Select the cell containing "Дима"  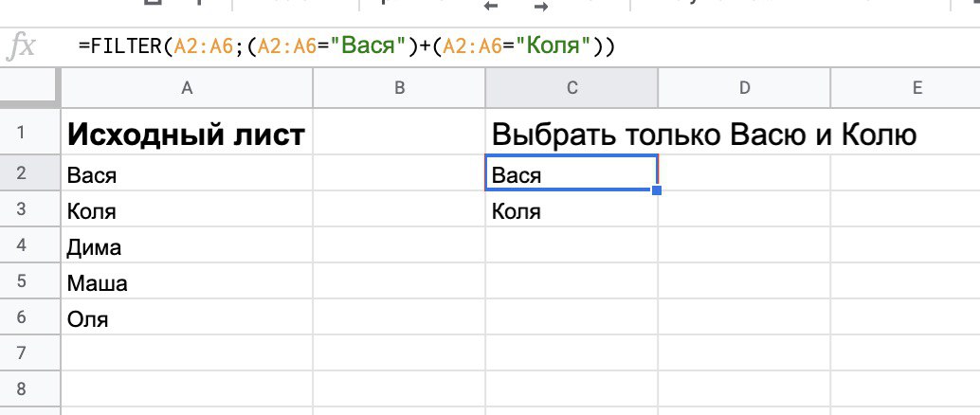click(x=187, y=247)
